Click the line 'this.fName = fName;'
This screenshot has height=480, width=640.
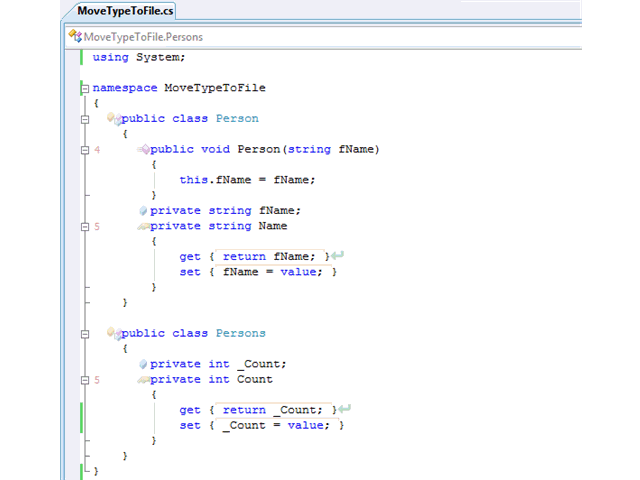[247, 180]
